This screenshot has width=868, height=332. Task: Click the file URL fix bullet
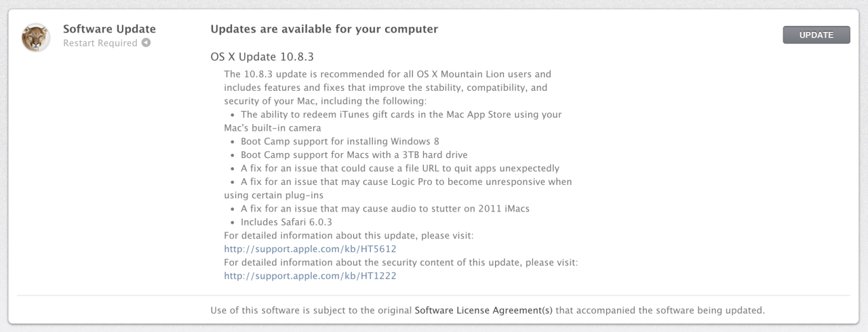coord(399,168)
